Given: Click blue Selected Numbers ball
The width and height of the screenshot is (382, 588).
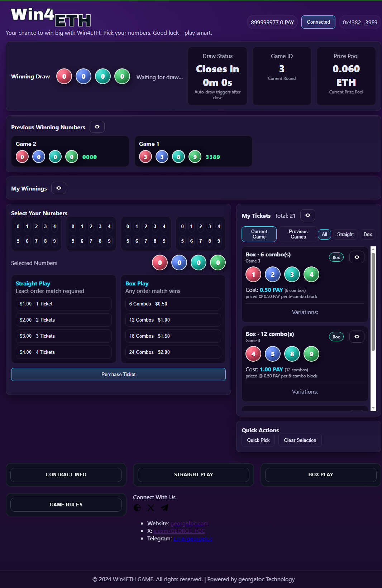Looking at the screenshot, I should 180,262.
